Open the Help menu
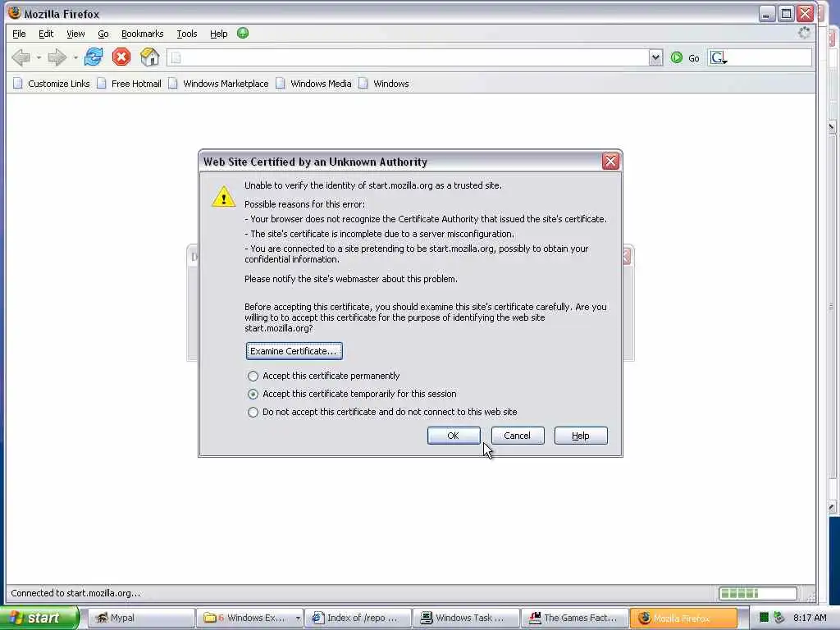Image resolution: width=840 pixels, height=630 pixels. (218, 34)
